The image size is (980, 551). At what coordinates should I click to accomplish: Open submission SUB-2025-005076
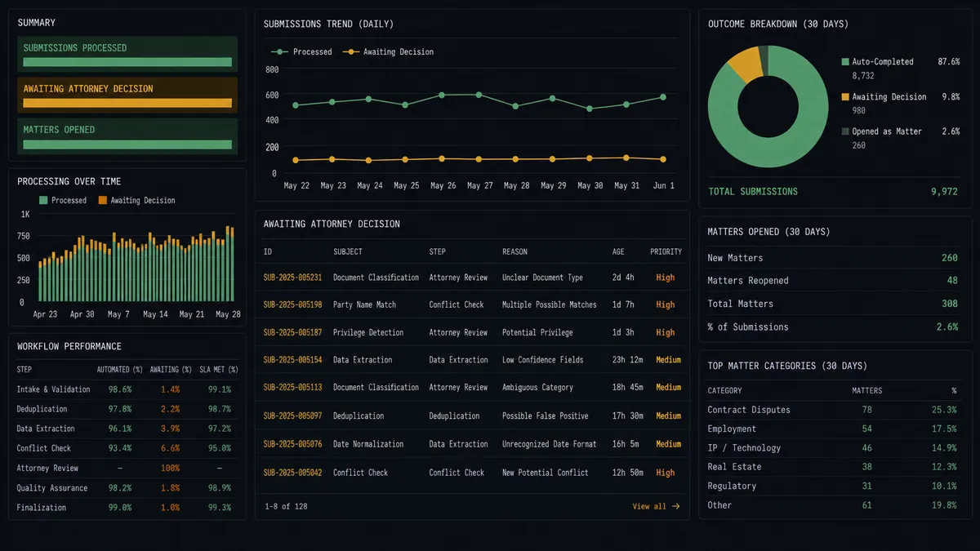(292, 444)
